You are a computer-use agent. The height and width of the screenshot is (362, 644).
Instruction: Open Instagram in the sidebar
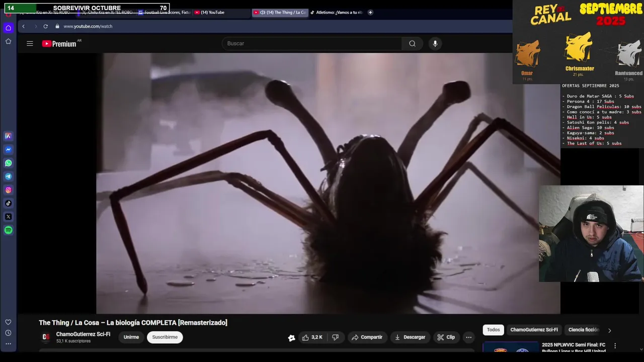[8, 190]
